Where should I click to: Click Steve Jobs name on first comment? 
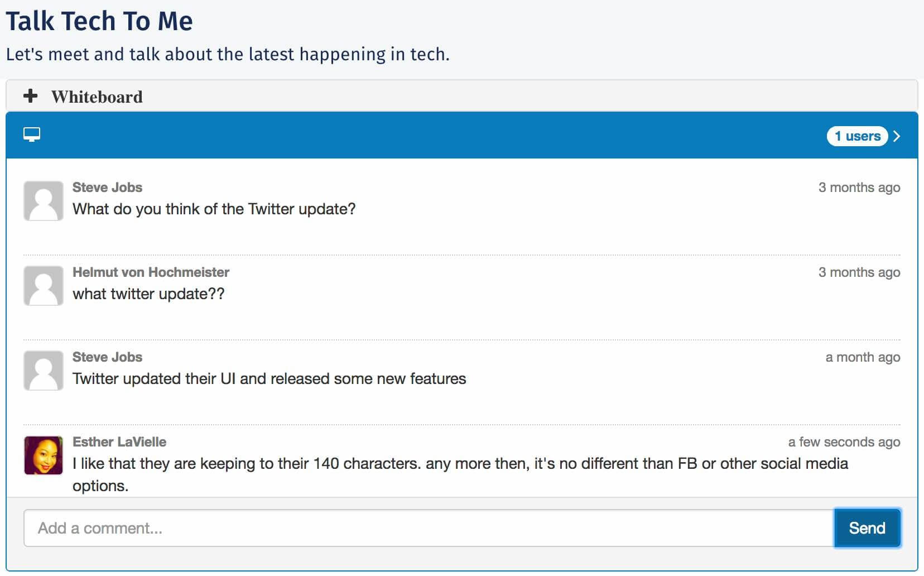point(107,188)
